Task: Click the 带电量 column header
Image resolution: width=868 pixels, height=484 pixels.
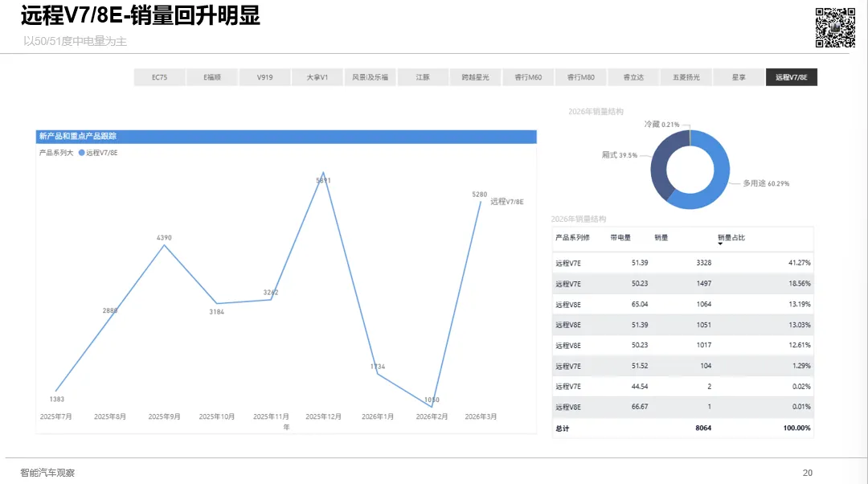Action: tap(620, 238)
